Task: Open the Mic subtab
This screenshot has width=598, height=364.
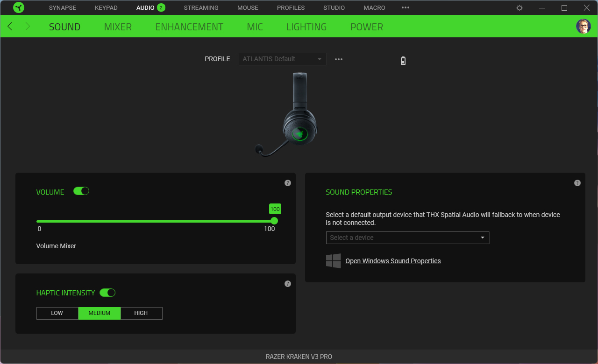Action: pos(255,27)
